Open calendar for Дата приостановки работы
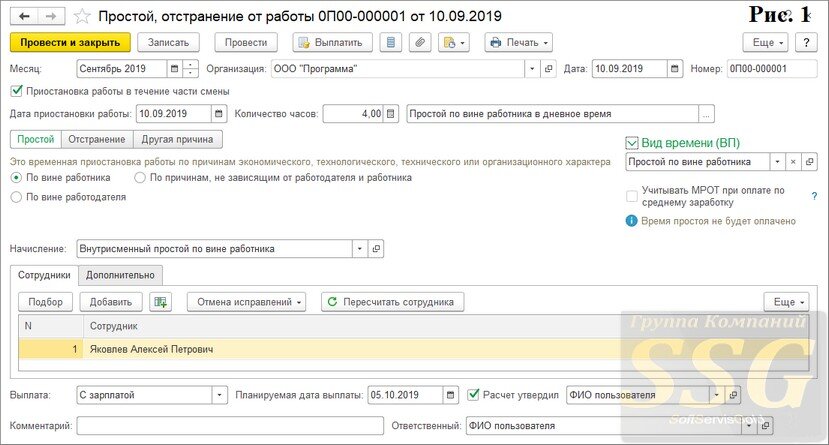The height and width of the screenshot is (445, 829). pyautogui.click(x=218, y=114)
